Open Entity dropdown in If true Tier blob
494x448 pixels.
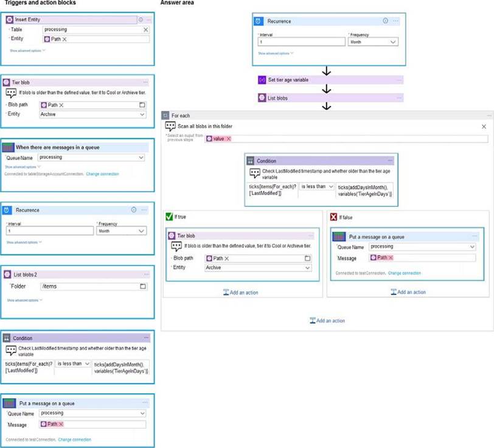pos(308,268)
